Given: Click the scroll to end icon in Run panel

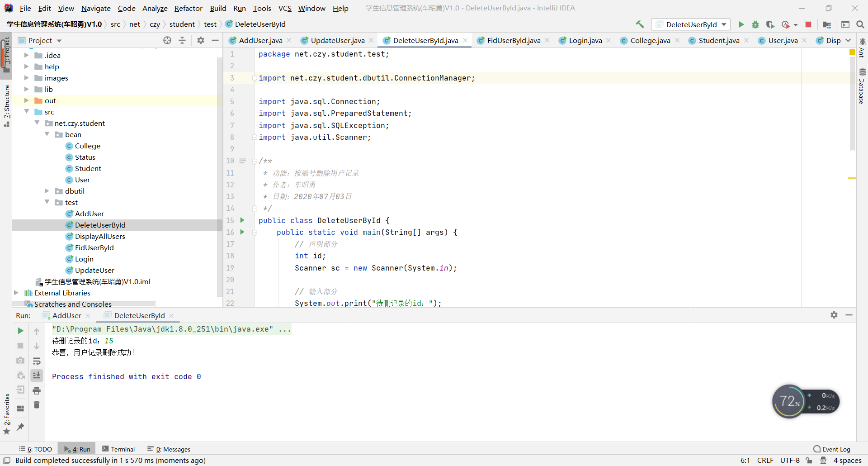Looking at the screenshot, I should (x=37, y=375).
